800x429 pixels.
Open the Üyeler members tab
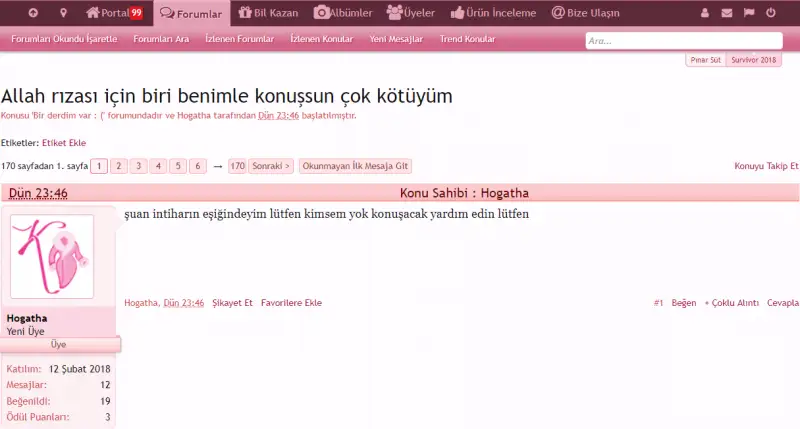point(409,13)
